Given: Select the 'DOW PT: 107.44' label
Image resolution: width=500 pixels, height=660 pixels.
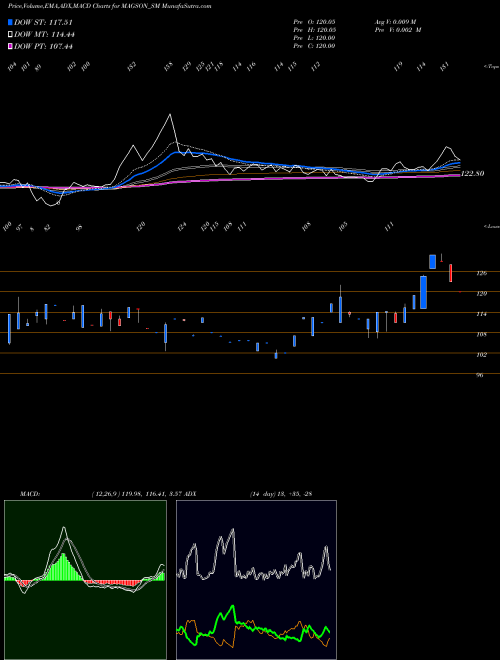Looking at the screenshot, I should pos(43,46).
